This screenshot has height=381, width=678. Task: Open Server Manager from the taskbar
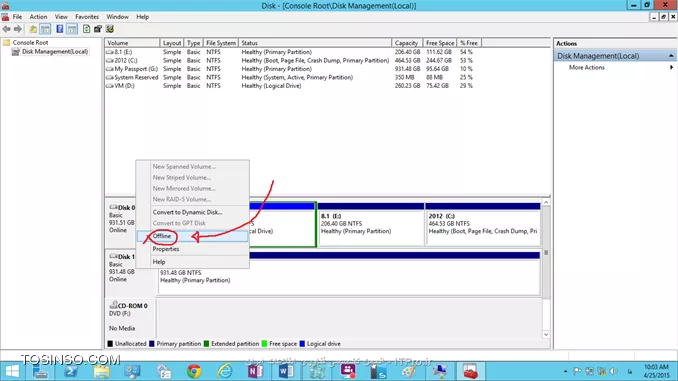point(40,371)
